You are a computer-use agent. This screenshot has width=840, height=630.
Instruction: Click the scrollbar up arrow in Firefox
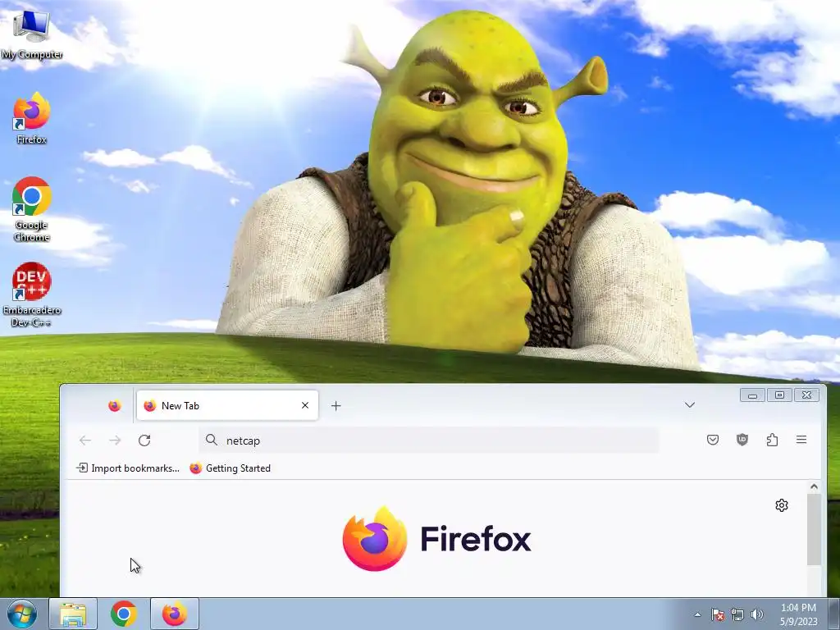tap(814, 486)
